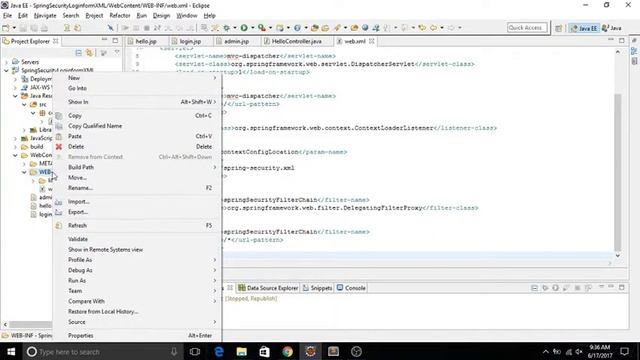Switch to the HelloController.java tab
The height and width of the screenshot is (360, 640).
pyautogui.click(x=296, y=41)
